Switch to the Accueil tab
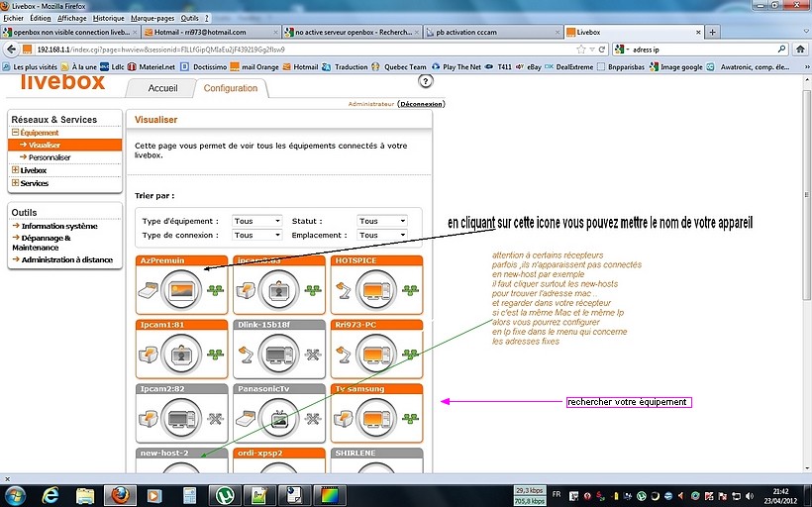812x507 pixels. (162, 88)
